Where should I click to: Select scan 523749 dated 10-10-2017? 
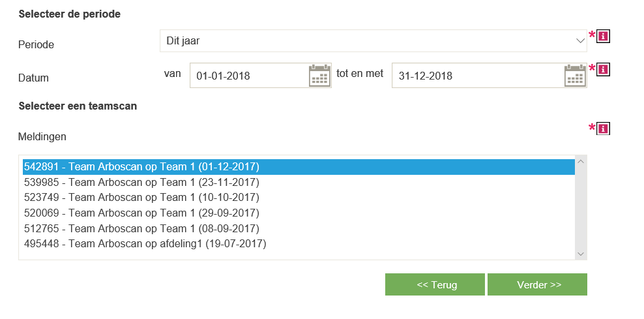pos(141,197)
